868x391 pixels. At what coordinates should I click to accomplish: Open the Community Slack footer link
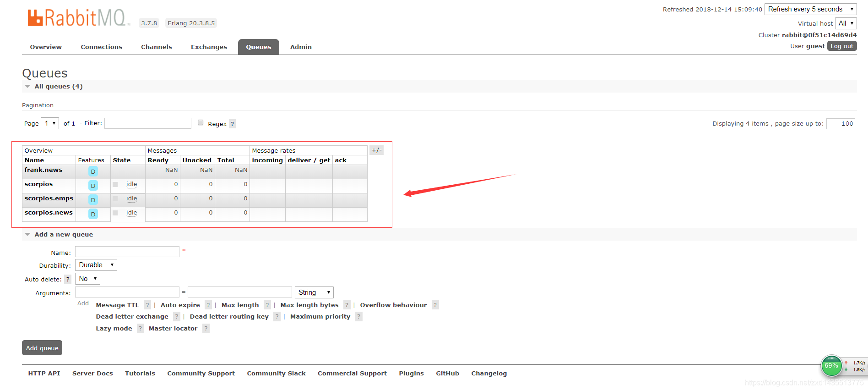click(x=277, y=373)
